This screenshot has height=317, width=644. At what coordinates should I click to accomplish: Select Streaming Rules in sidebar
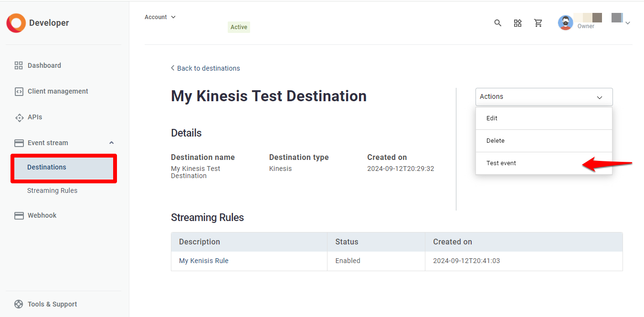[52, 190]
